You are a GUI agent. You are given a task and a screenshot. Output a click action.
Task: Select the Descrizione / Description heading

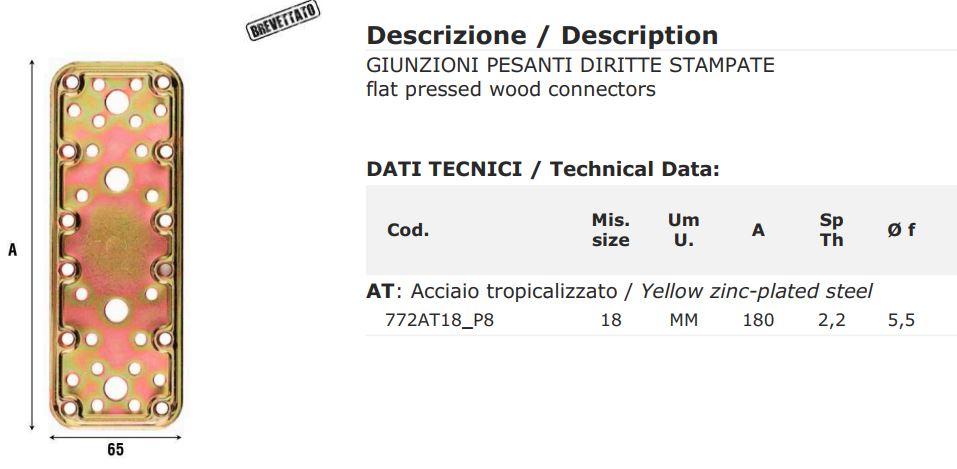coord(542,36)
